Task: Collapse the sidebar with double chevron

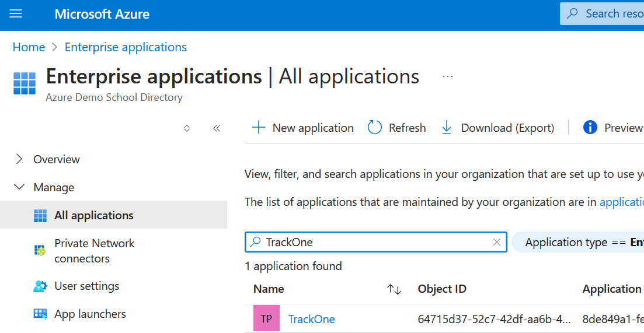Action: tap(217, 128)
